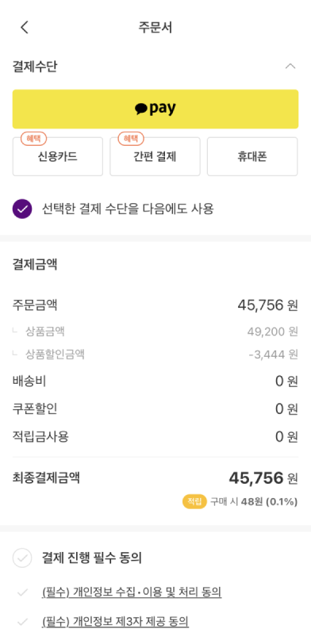Click the speech-bubble logo in pay button
The width and height of the screenshot is (311, 644).
click(141, 109)
